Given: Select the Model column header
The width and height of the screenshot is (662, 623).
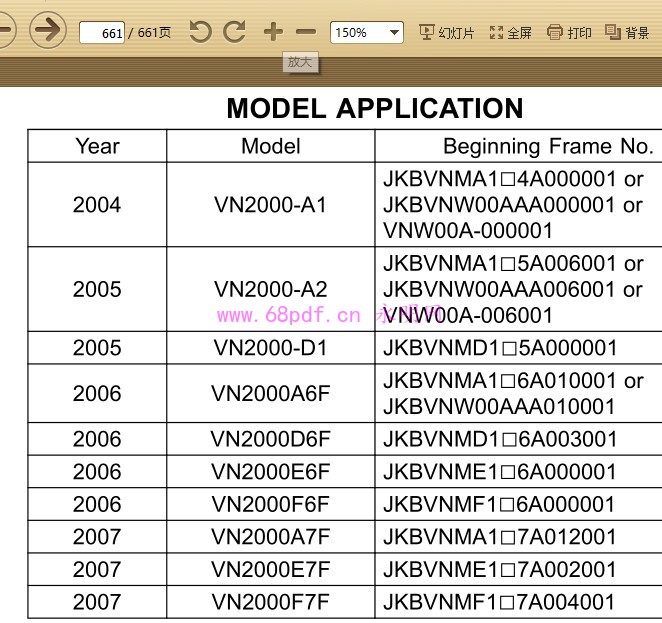Looking at the screenshot, I should coord(270,146).
